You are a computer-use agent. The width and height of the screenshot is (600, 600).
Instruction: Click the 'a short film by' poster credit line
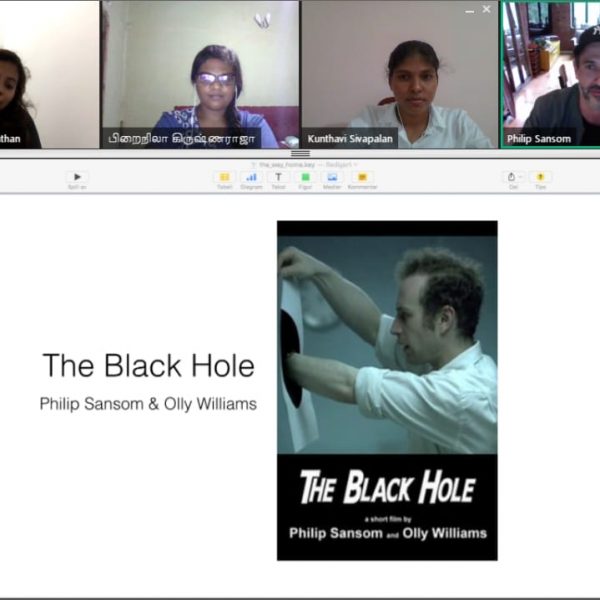click(388, 519)
